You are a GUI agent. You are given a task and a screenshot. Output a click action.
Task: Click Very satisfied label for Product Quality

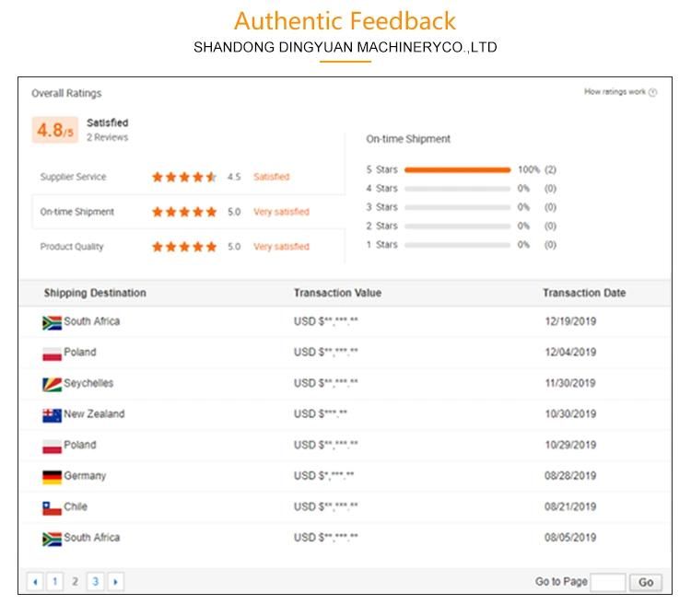pos(282,247)
